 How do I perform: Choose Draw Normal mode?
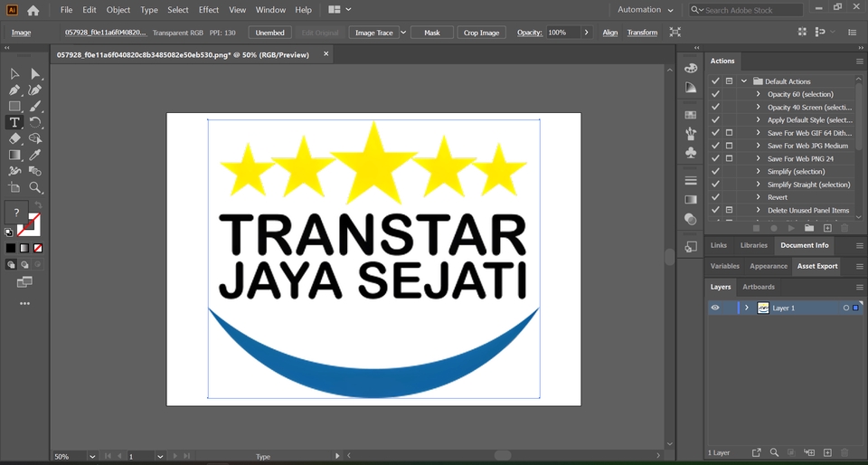[11, 264]
